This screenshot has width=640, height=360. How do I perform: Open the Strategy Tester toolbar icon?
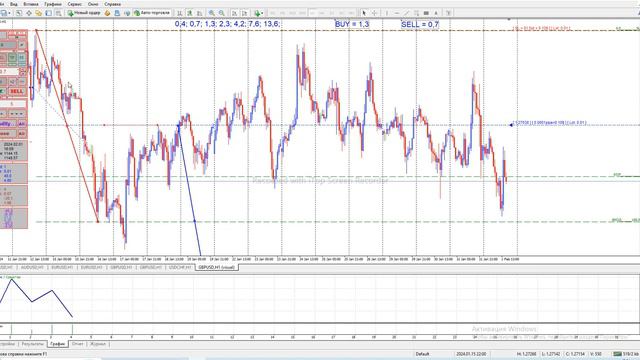click(x=58, y=13)
